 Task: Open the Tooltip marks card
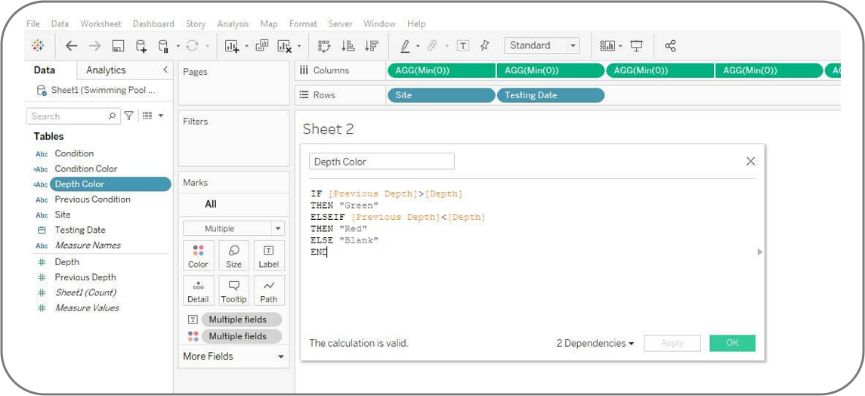coord(233,291)
